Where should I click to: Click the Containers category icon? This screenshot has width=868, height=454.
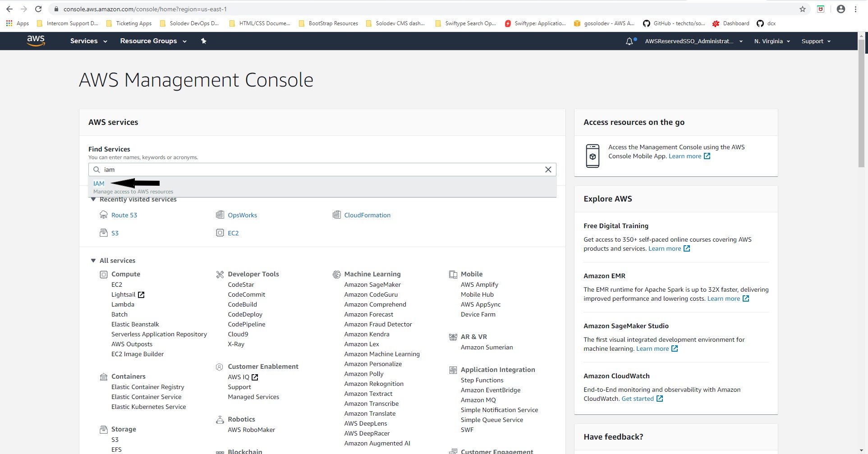pos(104,376)
